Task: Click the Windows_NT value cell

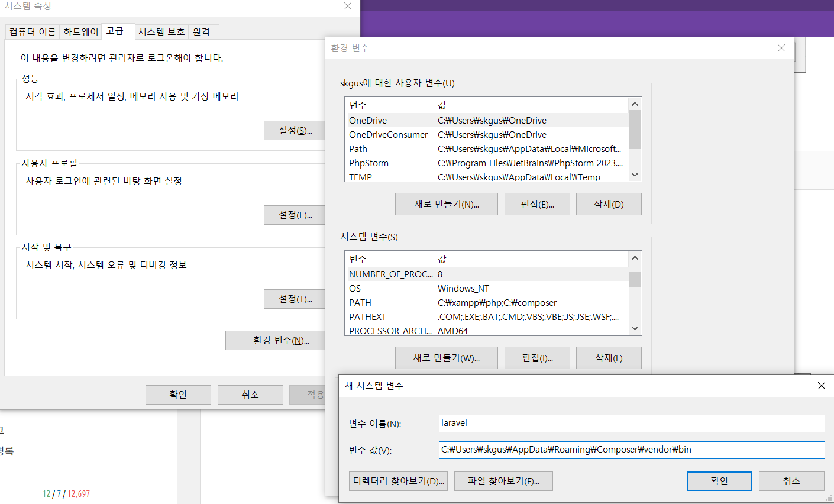Action: (x=464, y=288)
